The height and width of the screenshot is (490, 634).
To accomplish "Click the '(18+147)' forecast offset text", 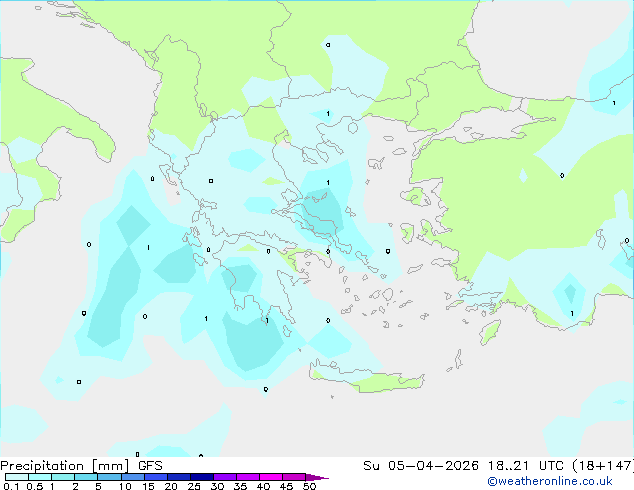I will [603, 466].
